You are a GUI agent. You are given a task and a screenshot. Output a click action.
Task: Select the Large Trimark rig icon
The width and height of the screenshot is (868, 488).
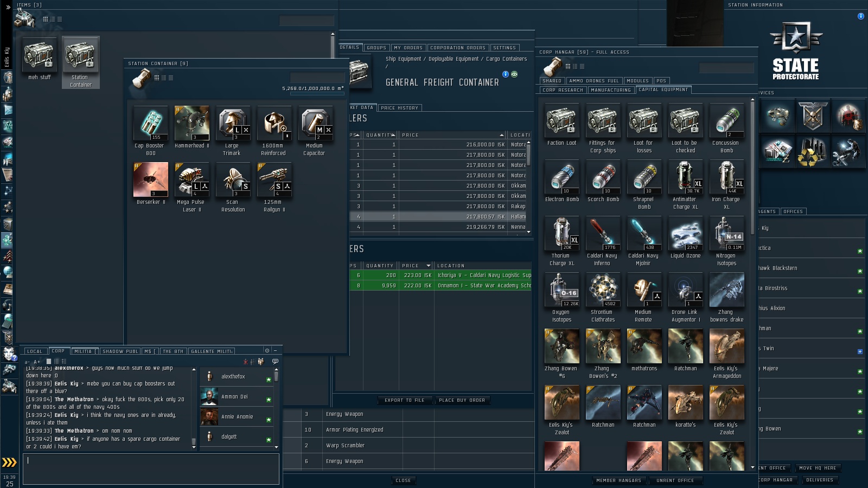coord(233,123)
